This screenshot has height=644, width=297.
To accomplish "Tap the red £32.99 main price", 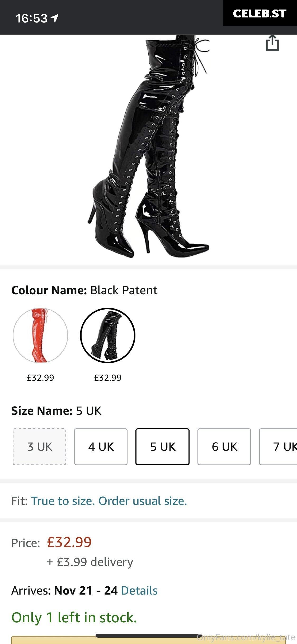I will [x=69, y=542].
